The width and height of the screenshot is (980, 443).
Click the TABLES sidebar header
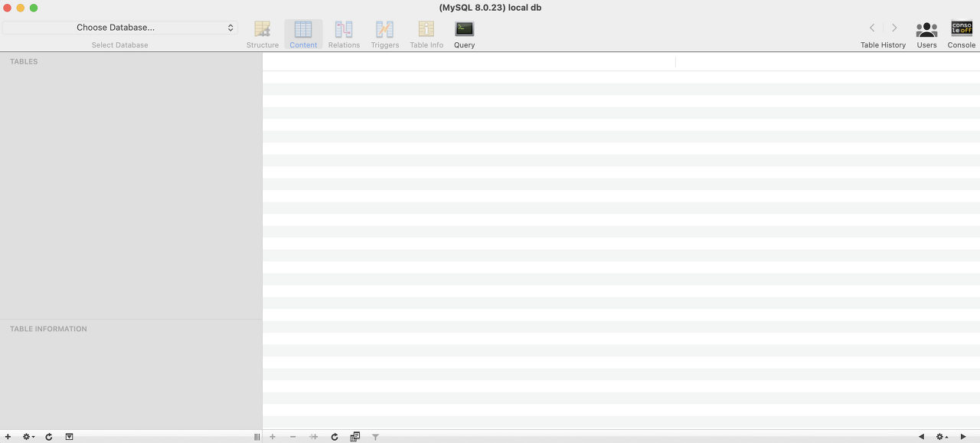[x=24, y=61]
